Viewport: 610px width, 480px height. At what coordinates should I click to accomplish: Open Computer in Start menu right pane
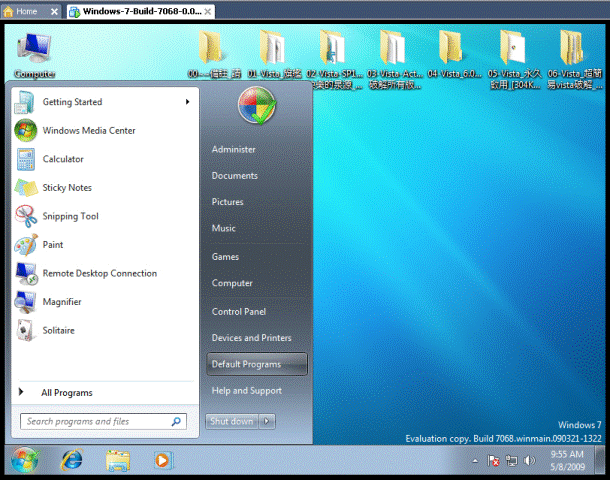point(232,283)
